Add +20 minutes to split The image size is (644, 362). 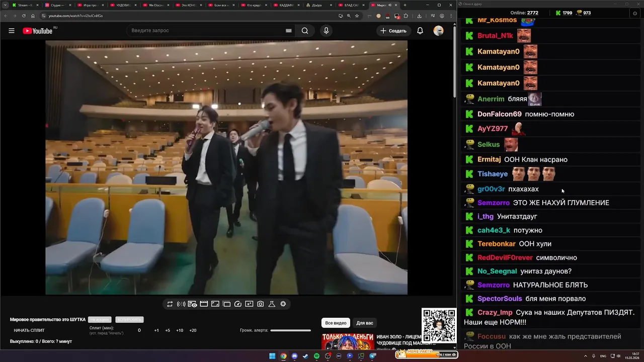193,330
